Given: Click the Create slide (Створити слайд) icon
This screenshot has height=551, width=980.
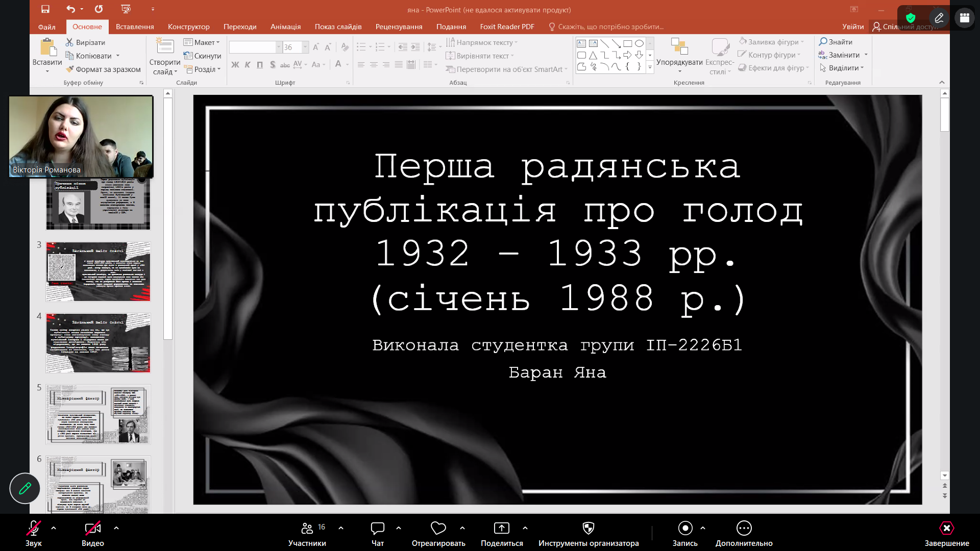Looking at the screenshot, I should pyautogui.click(x=164, y=47).
